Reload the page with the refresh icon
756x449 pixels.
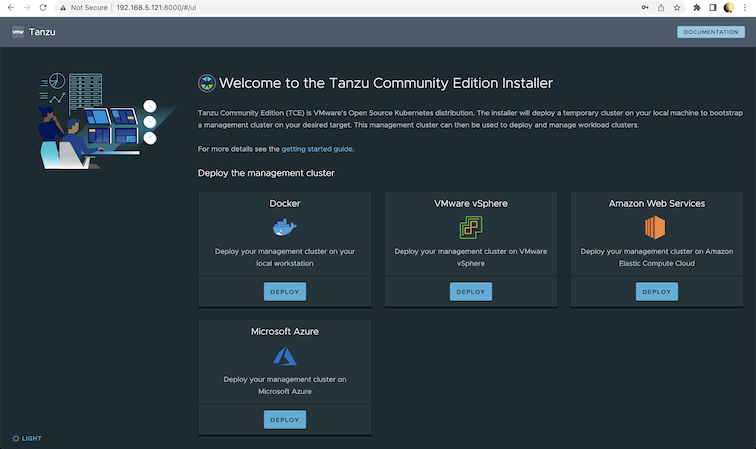(43, 8)
